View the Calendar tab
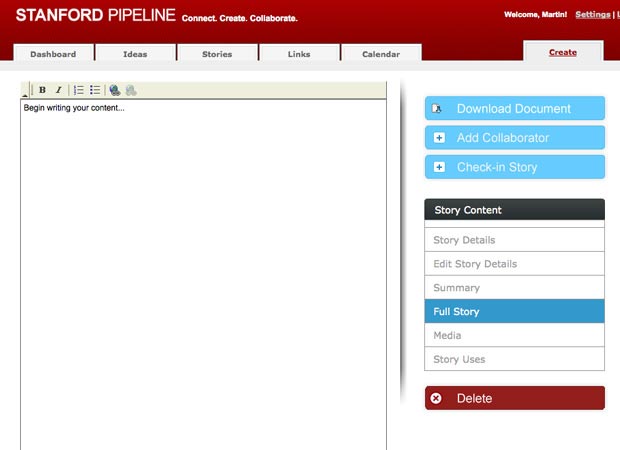The height and width of the screenshot is (450, 620). (x=381, y=54)
